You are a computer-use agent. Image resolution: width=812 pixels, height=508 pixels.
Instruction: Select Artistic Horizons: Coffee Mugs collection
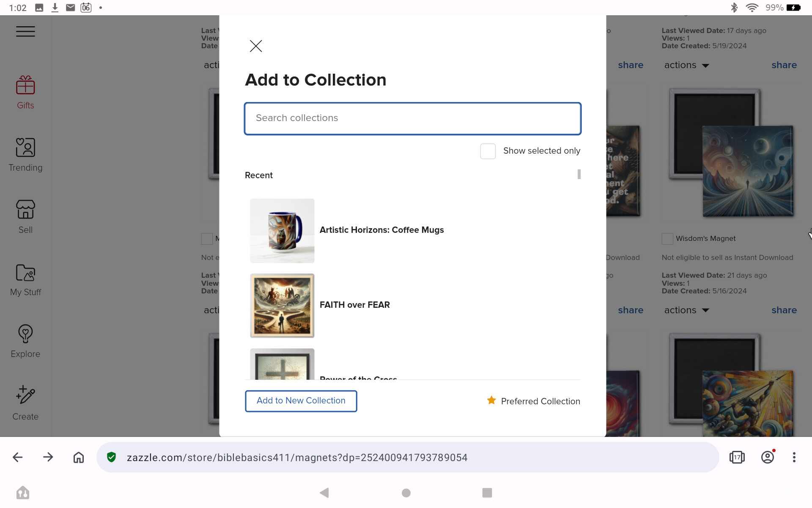[x=381, y=230]
